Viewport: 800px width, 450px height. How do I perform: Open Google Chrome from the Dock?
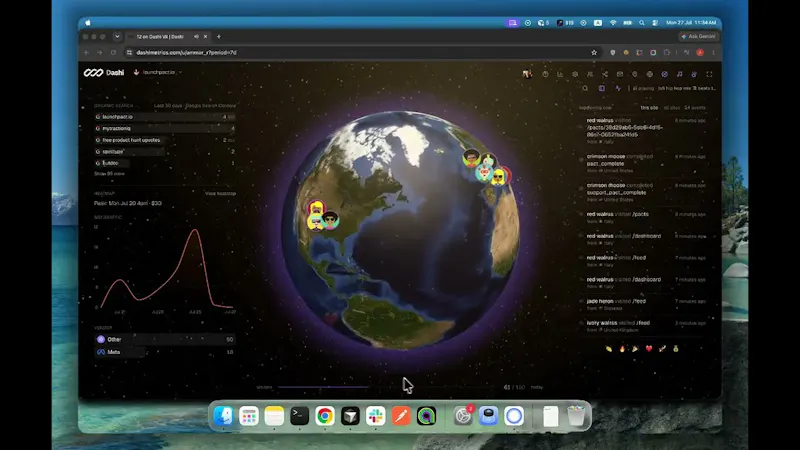point(325,416)
